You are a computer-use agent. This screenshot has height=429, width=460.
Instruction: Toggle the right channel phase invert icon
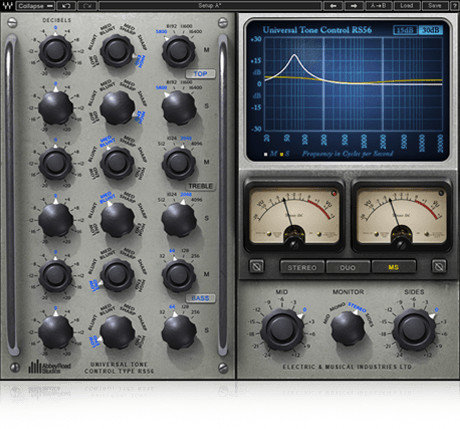pyautogui.click(x=439, y=266)
